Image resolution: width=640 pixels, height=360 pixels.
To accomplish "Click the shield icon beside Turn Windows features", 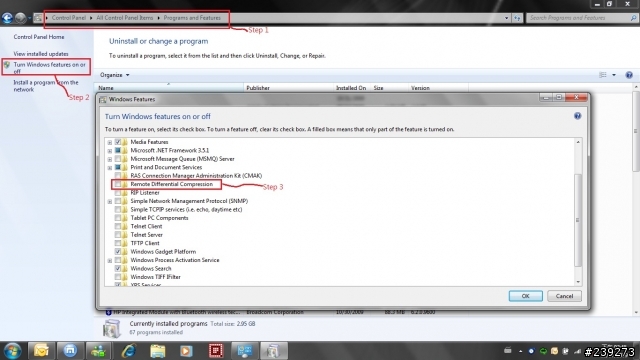I will pyautogui.click(x=7, y=65).
